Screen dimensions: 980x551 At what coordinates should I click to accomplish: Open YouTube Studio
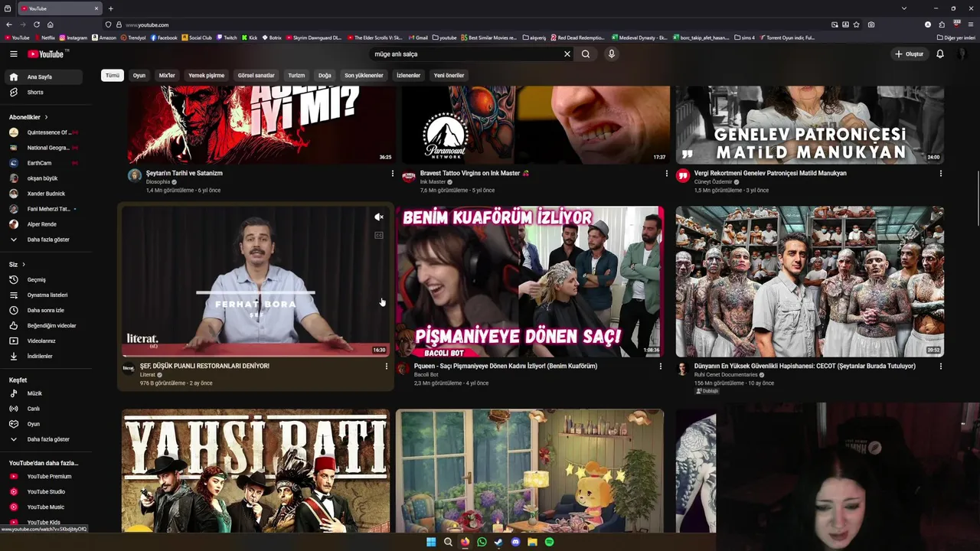click(x=43, y=491)
